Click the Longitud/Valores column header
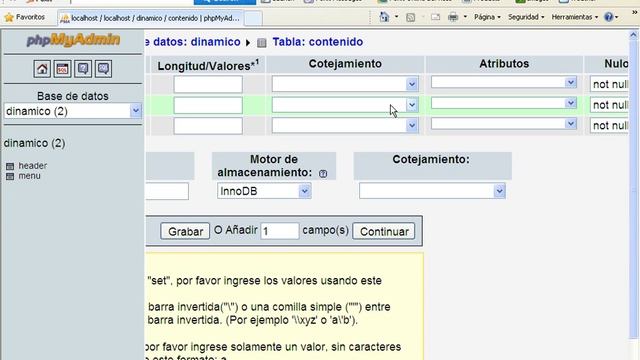This screenshot has height=360, width=640. (208, 65)
